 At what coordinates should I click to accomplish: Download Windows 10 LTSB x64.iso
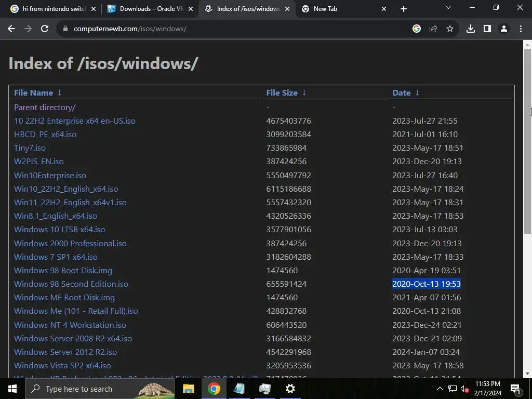[60, 230]
